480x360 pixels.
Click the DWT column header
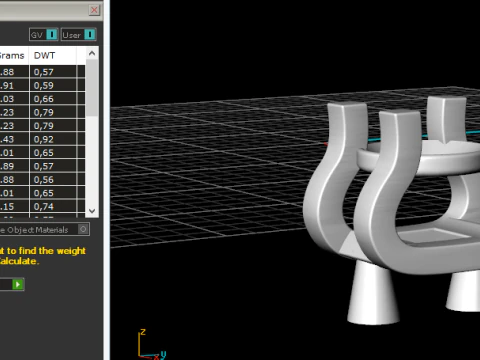(53, 55)
